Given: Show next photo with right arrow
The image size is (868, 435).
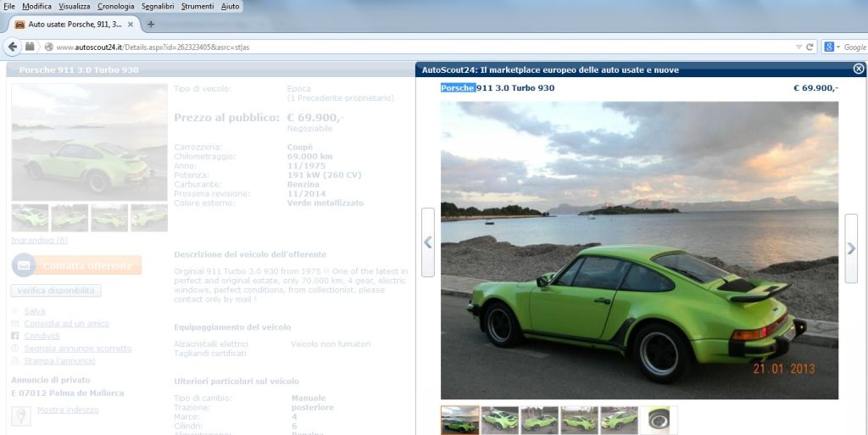Looking at the screenshot, I should 851,248.
